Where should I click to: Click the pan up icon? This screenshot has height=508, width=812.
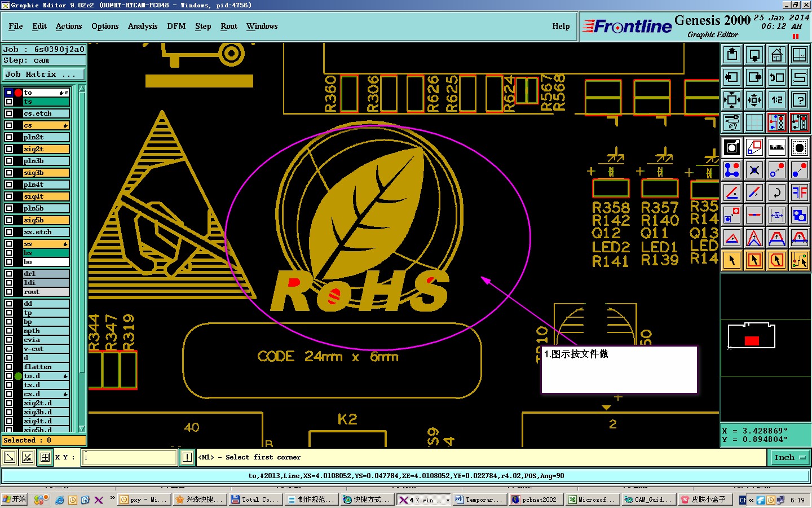[x=732, y=55]
